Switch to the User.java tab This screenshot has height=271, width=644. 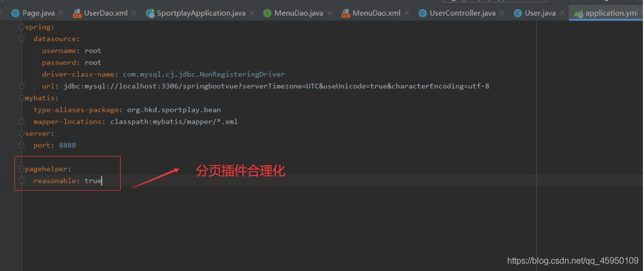click(540, 13)
